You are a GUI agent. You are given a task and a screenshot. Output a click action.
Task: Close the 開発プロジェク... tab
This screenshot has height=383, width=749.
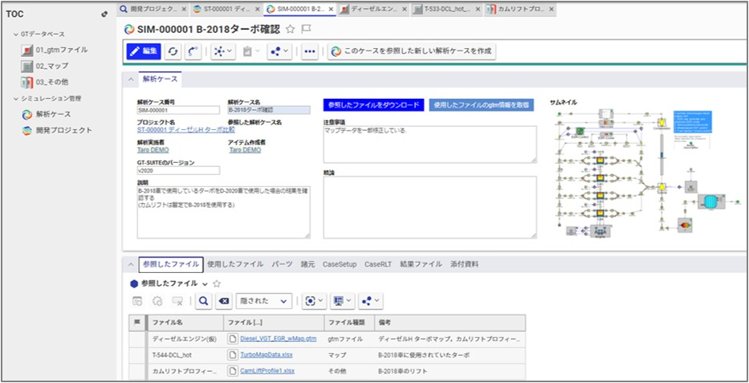[184, 9]
